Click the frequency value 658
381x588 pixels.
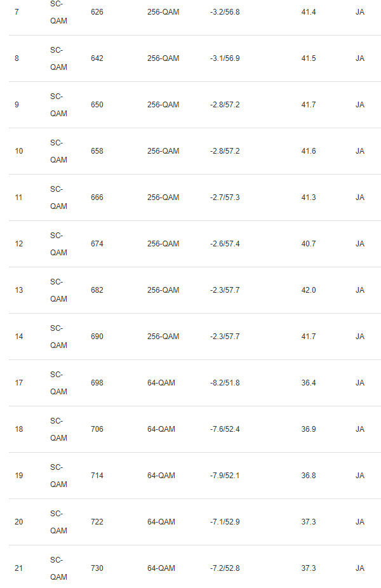point(97,151)
